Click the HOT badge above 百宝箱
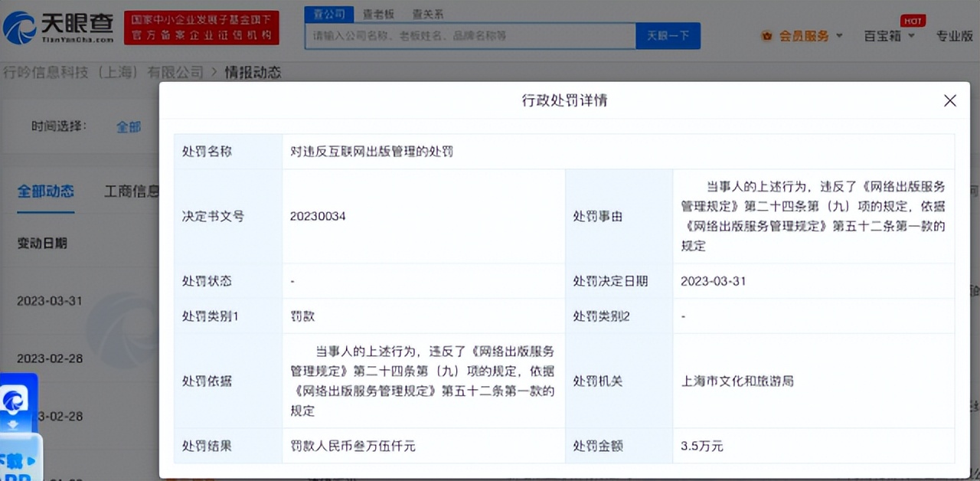 [913, 21]
